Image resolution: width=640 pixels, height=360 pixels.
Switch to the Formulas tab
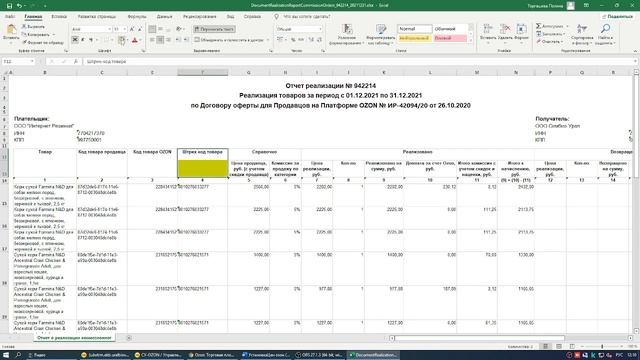[137, 17]
